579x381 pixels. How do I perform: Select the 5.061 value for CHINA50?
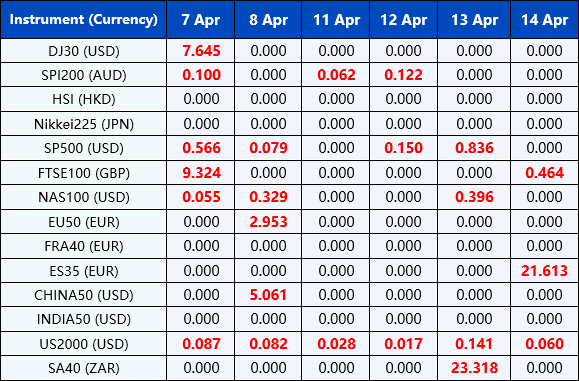point(268,295)
